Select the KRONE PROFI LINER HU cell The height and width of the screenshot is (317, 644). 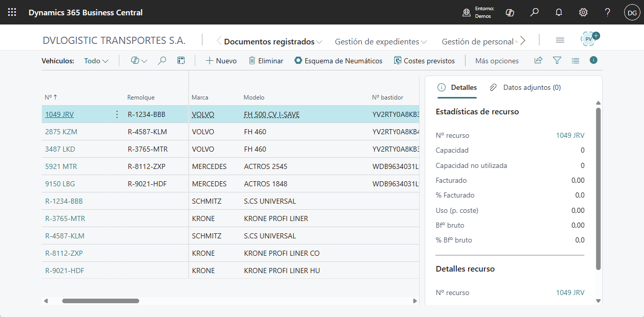point(282,271)
